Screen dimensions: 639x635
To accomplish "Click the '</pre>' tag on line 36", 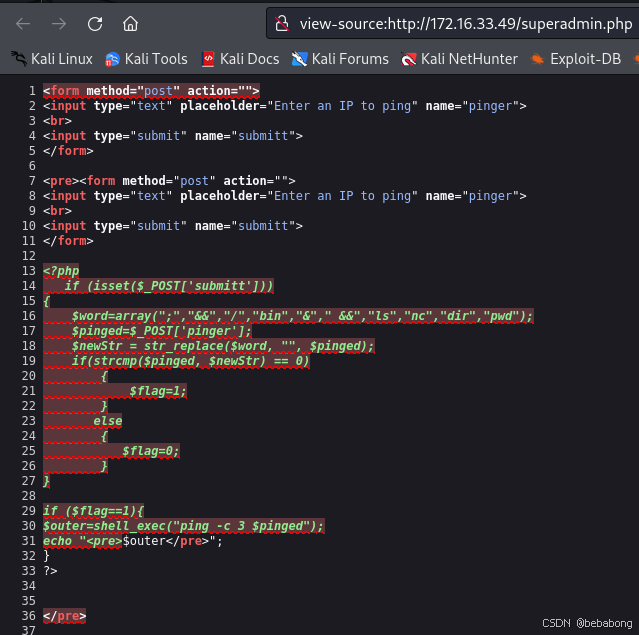I will coord(64,616).
